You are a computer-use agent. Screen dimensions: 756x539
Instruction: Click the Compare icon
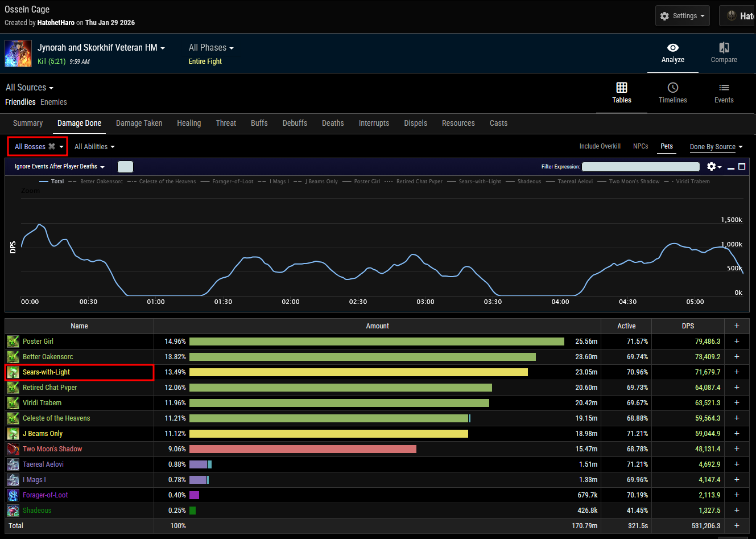(724, 48)
